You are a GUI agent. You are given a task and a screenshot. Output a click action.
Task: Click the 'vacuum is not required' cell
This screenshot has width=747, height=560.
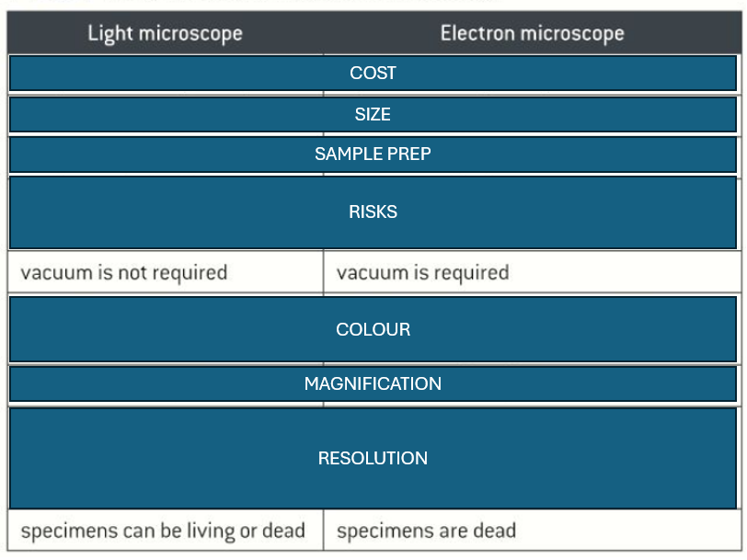click(x=166, y=272)
